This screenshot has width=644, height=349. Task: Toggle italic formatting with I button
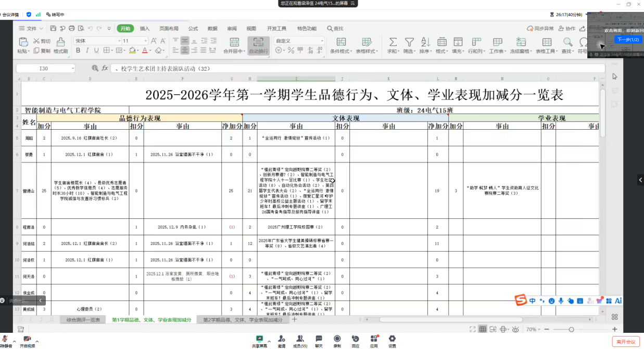87,51
